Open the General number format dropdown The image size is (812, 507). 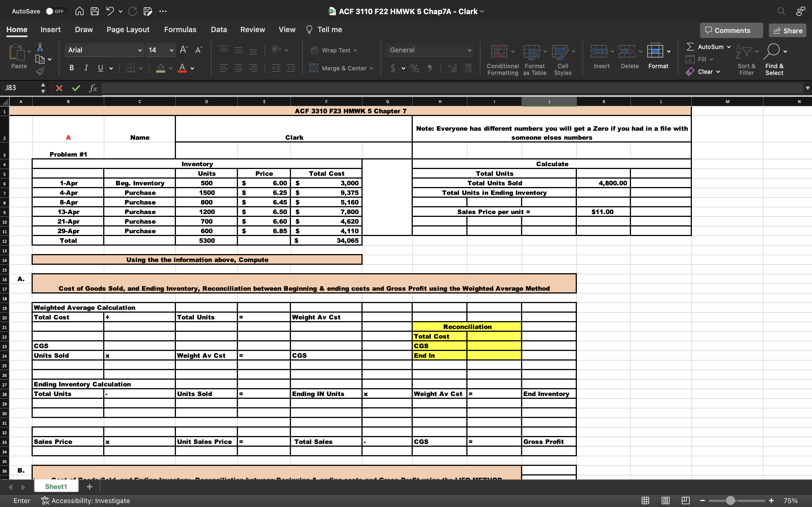[x=469, y=50]
